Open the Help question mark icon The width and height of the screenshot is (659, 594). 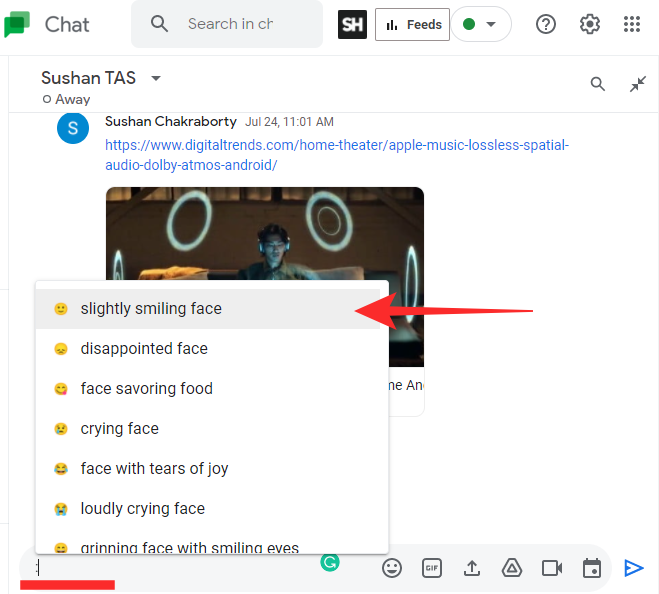click(x=546, y=24)
